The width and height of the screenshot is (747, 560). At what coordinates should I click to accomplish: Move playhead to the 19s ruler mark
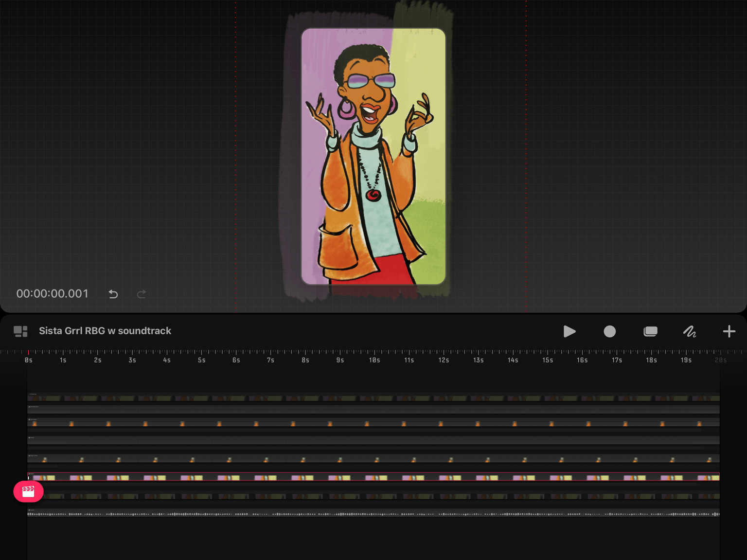tap(686, 360)
